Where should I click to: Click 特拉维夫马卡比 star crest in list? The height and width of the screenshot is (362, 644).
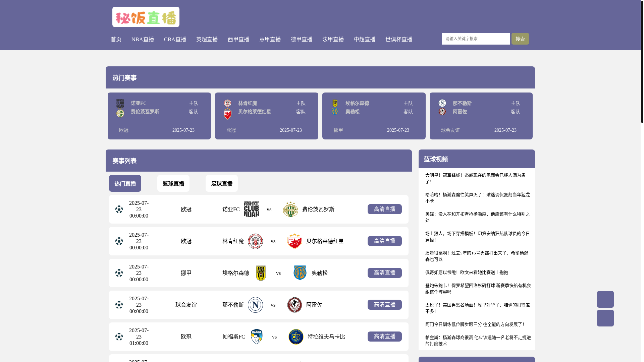point(296,337)
